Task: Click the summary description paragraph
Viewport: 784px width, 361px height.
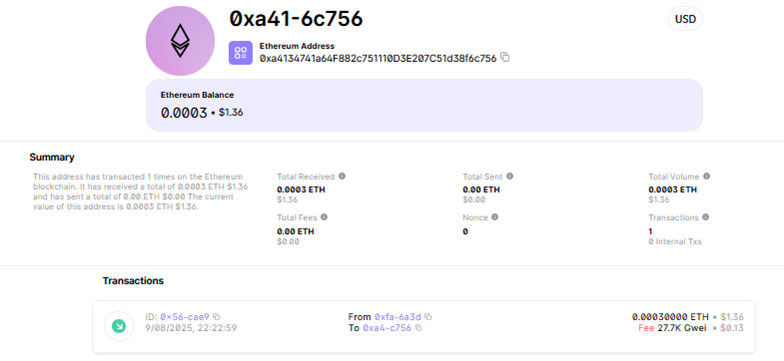Action: pyautogui.click(x=140, y=192)
